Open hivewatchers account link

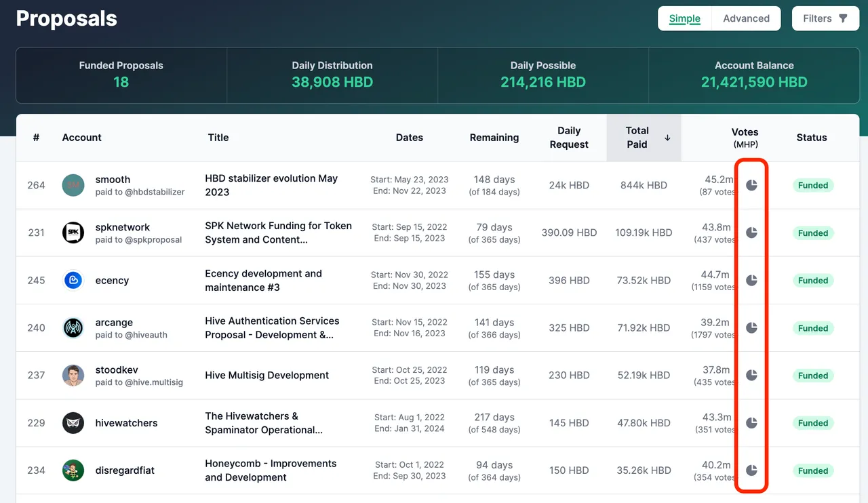126,422
